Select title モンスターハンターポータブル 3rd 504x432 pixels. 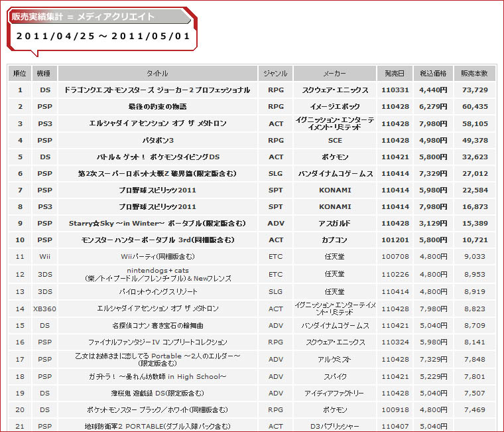coord(158,240)
